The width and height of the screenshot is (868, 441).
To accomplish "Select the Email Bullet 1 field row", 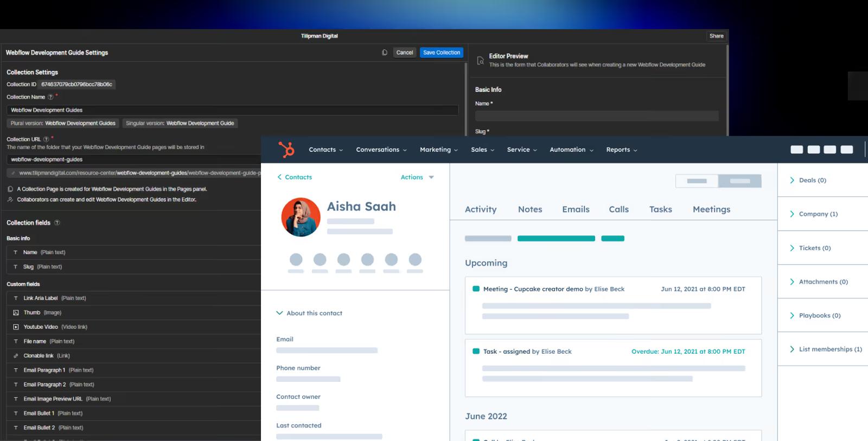I will click(133, 413).
